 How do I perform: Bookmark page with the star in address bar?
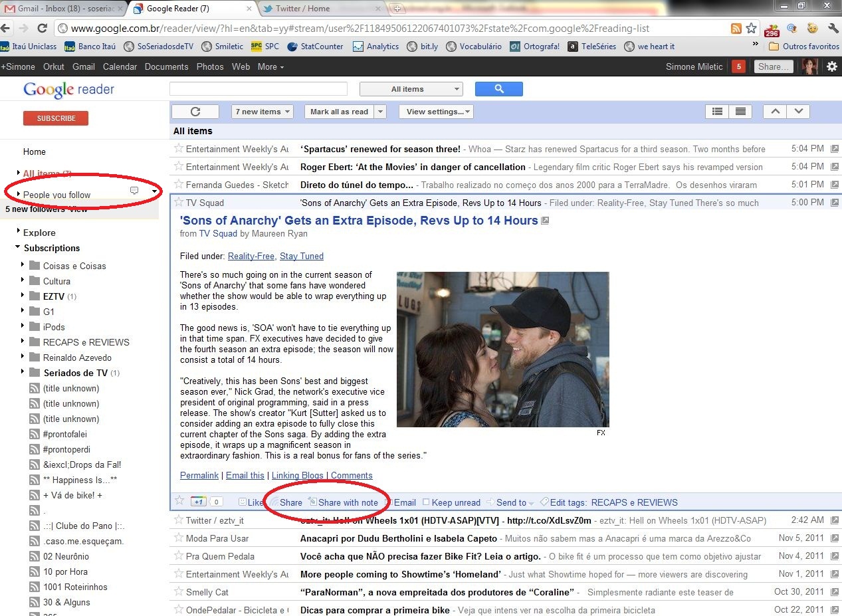[752, 29]
